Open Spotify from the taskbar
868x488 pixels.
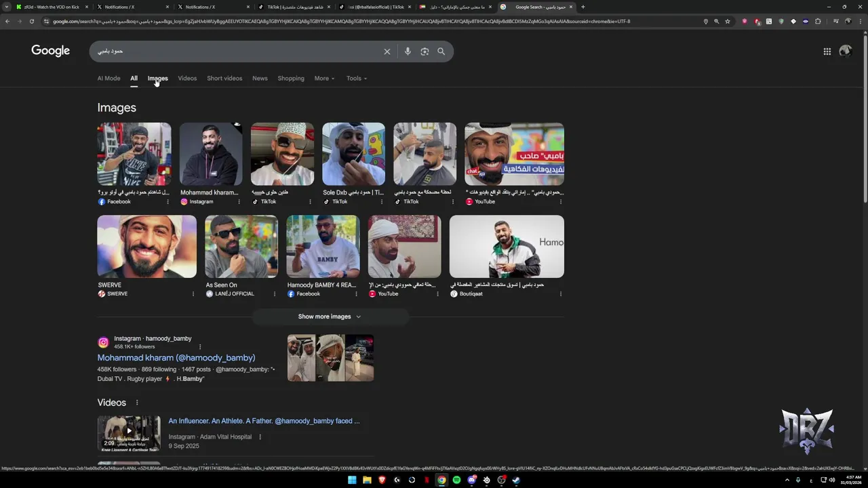coord(456,480)
